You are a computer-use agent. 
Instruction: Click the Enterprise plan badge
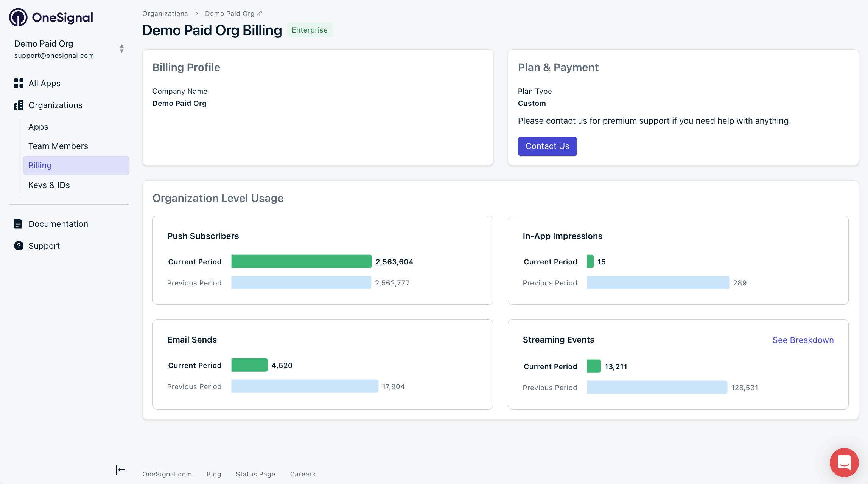(x=309, y=30)
